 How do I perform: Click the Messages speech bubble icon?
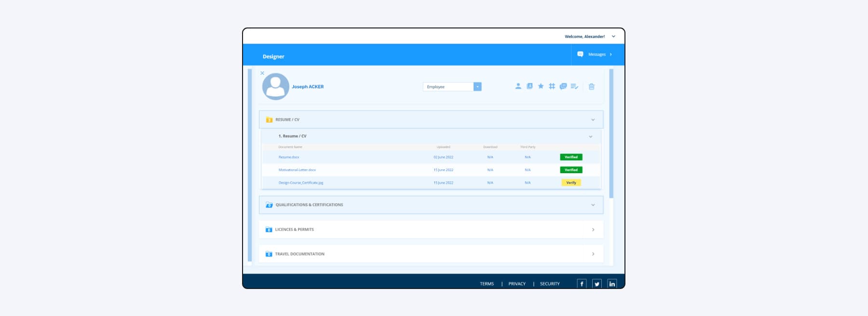pos(580,55)
